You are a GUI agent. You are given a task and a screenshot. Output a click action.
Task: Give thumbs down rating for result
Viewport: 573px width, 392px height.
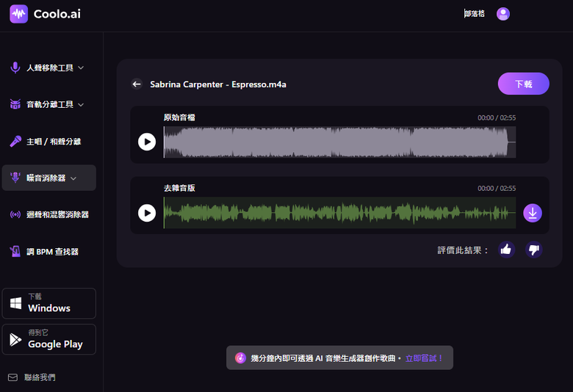pyautogui.click(x=533, y=250)
